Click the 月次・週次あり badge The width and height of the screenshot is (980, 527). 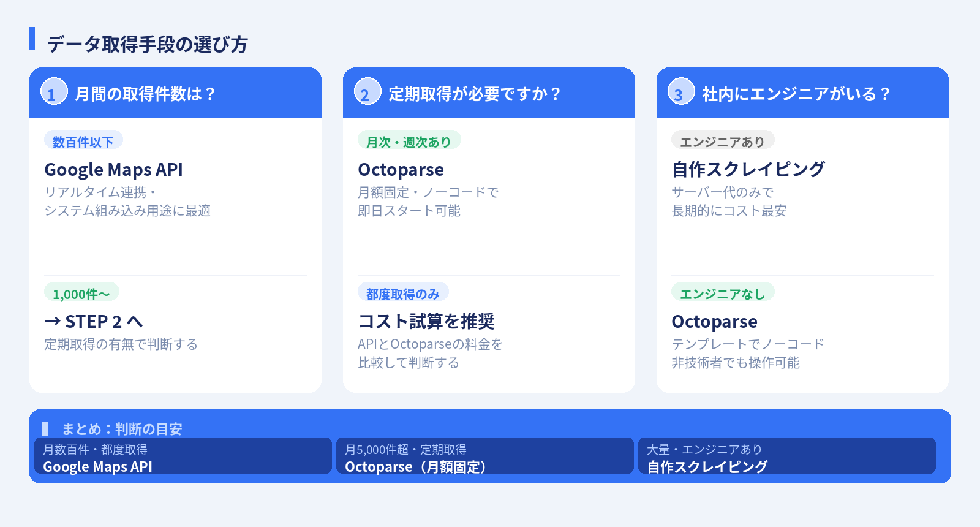(409, 141)
